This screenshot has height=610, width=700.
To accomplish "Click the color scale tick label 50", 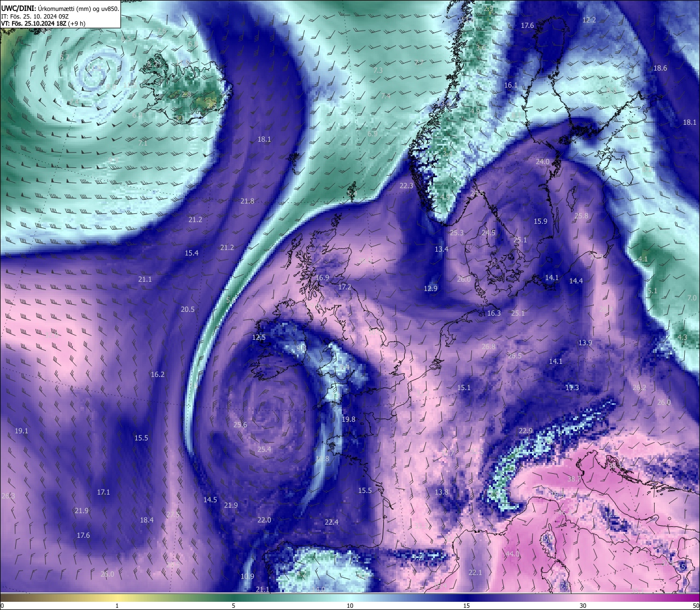I will pyautogui.click(x=696, y=606).
